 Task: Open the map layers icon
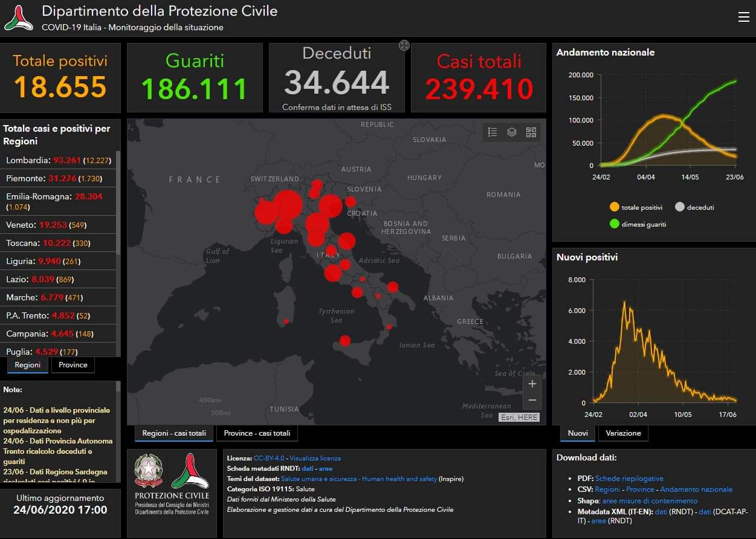(512, 132)
